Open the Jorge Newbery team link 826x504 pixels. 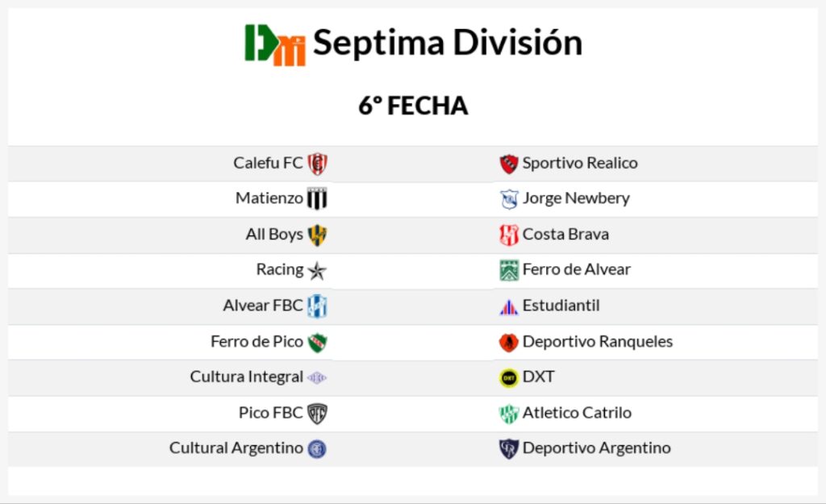(576, 198)
